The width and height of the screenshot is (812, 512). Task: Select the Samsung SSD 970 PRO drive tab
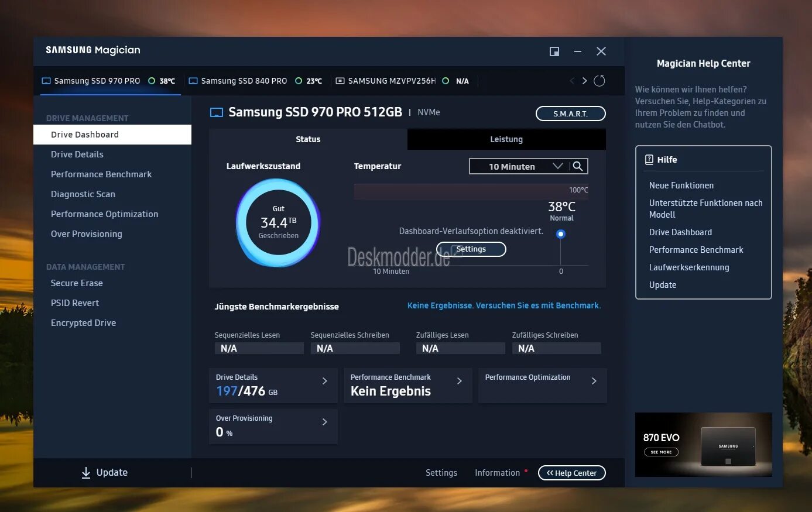pos(109,81)
